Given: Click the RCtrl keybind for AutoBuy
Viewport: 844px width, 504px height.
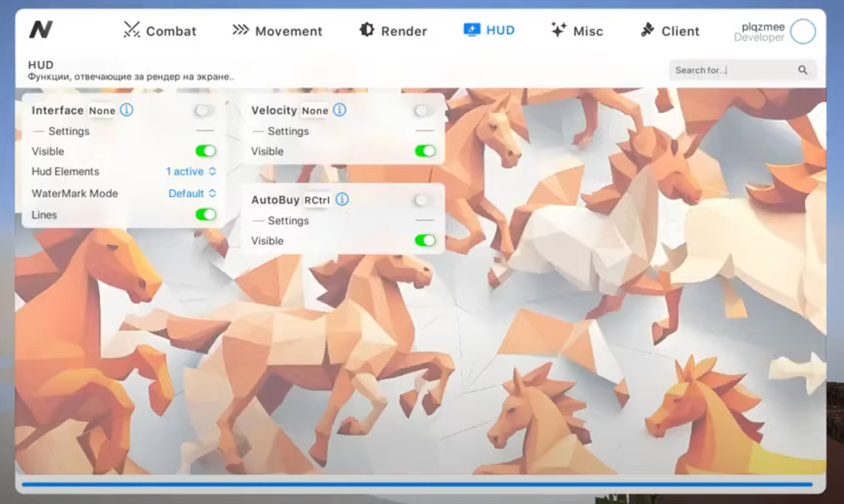Looking at the screenshot, I should click(x=317, y=200).
